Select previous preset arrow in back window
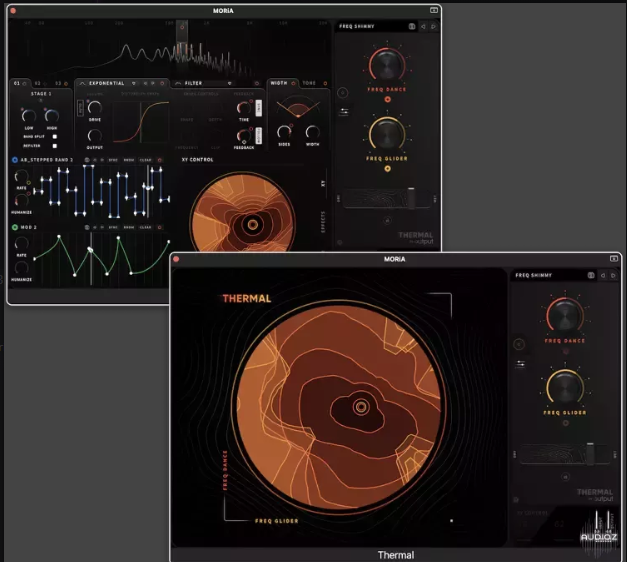This screenshot has width=627, height=562. [423, 26]
